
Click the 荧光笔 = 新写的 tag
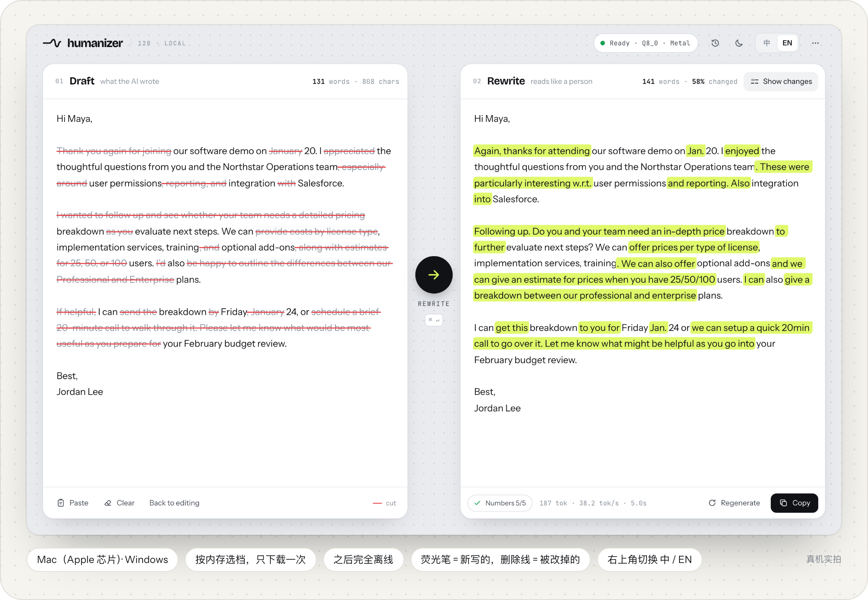pyautogui.click(x=500, y=560)
